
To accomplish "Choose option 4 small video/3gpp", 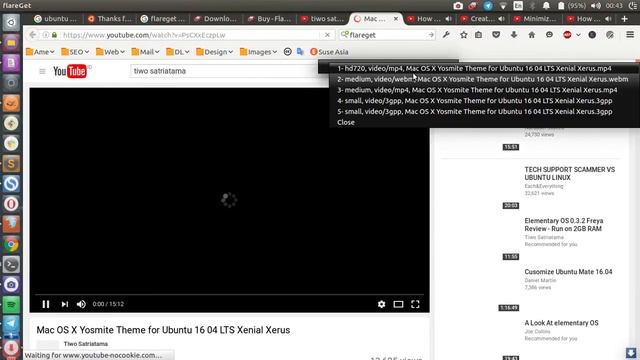I will click(475, 101).
